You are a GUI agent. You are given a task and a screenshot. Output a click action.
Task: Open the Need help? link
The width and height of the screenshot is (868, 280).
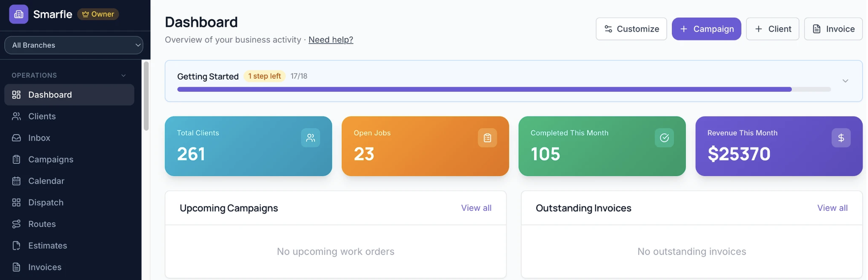click(x=331, y=40)
